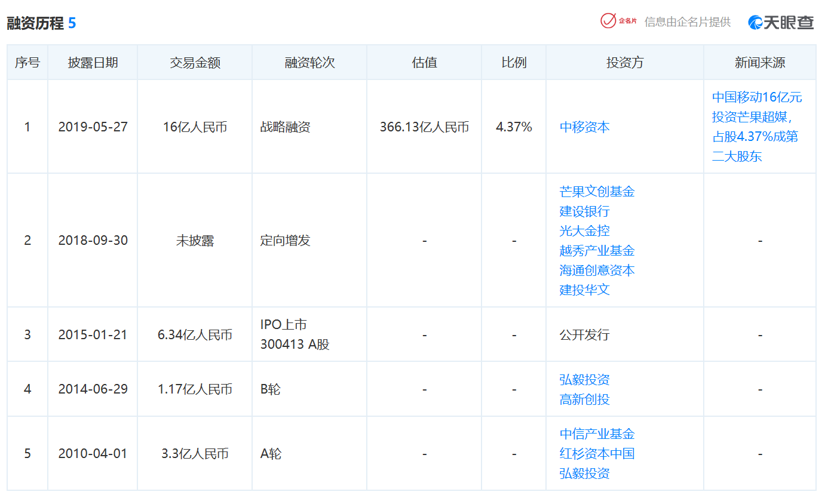
Task: Open 海通创意资本 investor details
Action: (x=597, y=271)
